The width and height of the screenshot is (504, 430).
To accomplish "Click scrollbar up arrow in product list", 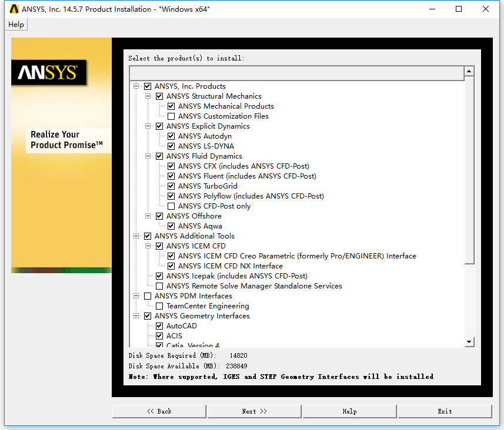I will coord(469,71).
